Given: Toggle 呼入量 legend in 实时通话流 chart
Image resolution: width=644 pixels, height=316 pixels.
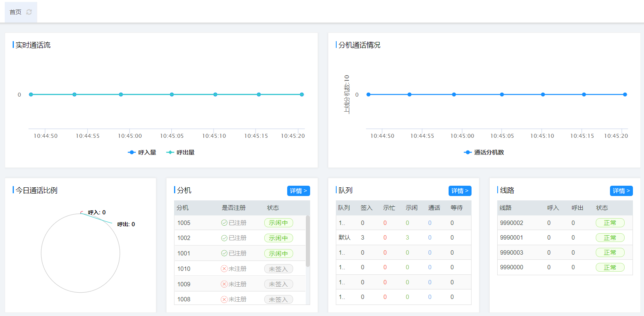Looking at the screenshot, I should pos(142,152).
